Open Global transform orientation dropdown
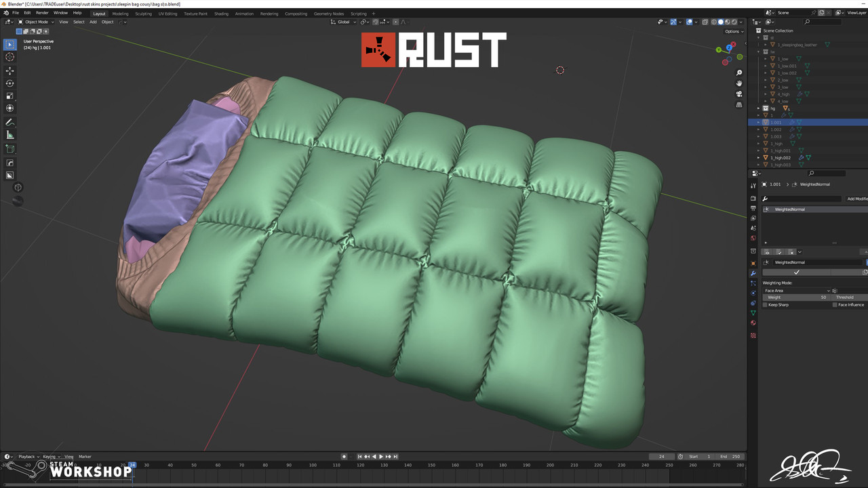868x488 pixels. (344, 22)
